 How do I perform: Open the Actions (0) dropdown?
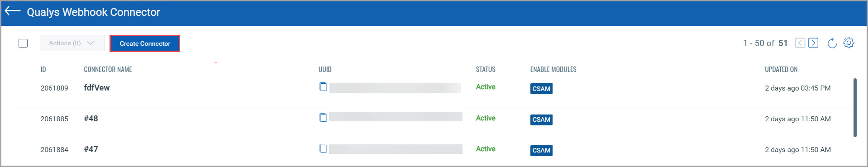[72, 43]
